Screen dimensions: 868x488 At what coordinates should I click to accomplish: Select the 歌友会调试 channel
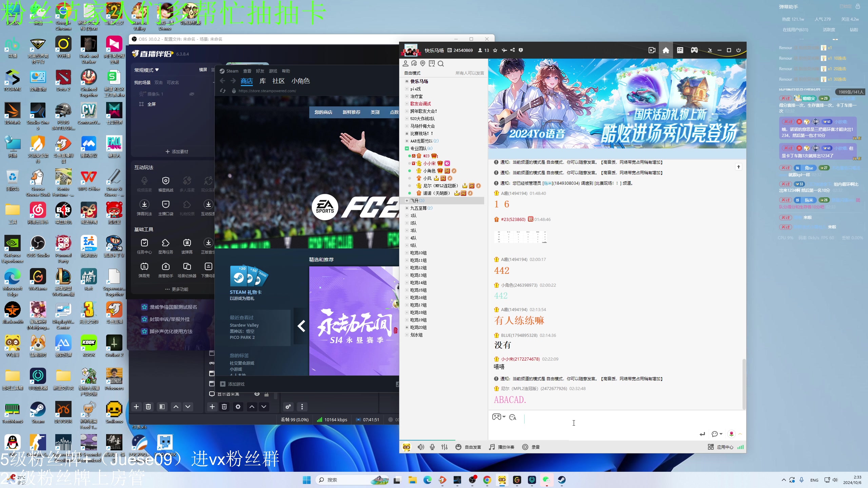pyautogui.click(x=420, y=104)
